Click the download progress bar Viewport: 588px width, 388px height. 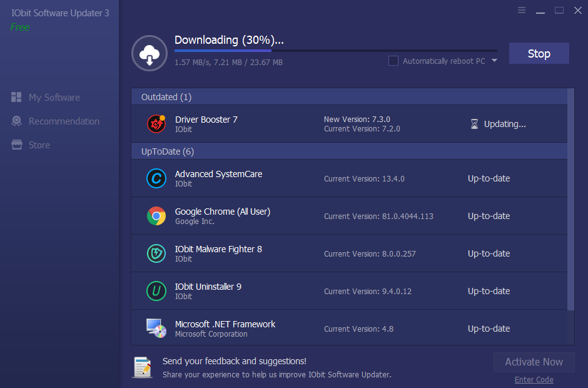(x=336, y=50)
